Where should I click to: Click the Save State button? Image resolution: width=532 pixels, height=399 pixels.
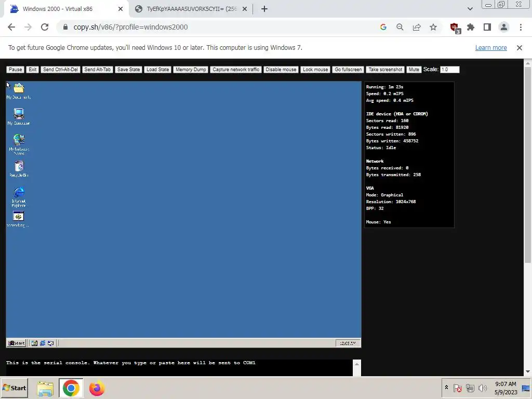click(129, 70)
